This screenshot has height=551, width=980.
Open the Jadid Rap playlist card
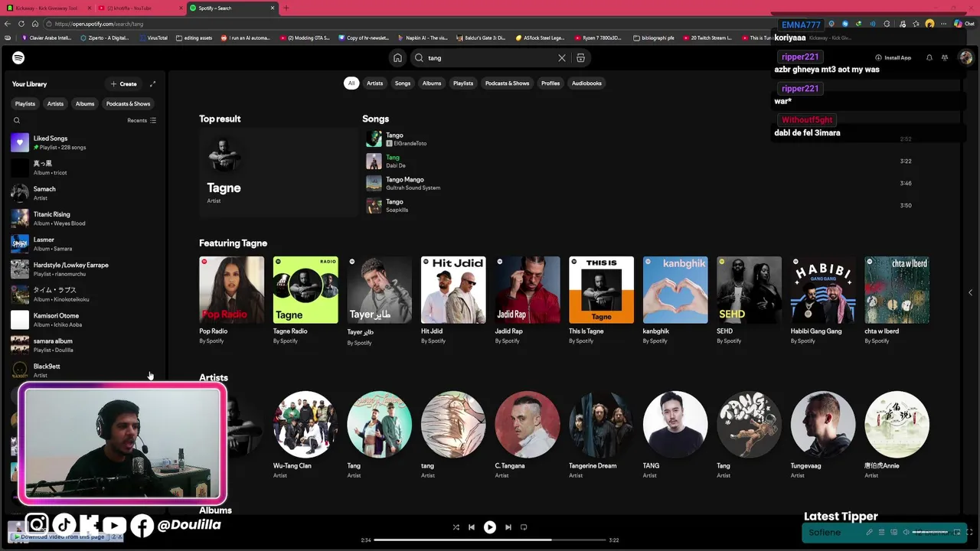tap(527, 301)
